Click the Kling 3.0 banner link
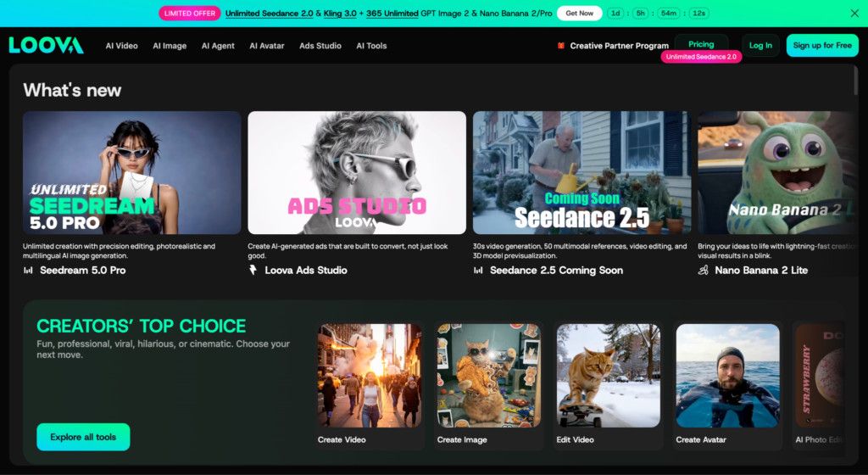 point(340,14)
